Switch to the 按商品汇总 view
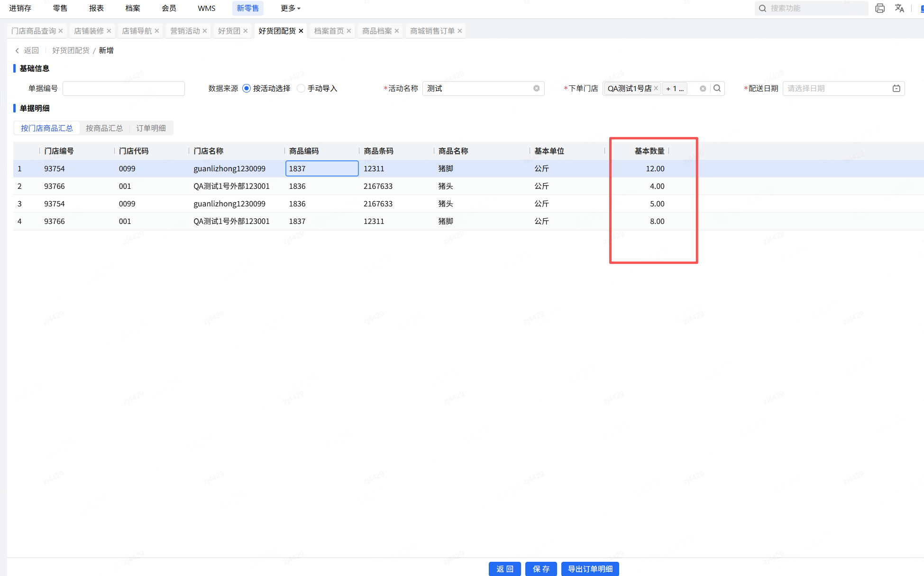This screenshot has height=576, width=924. click(x=104, y=128)
